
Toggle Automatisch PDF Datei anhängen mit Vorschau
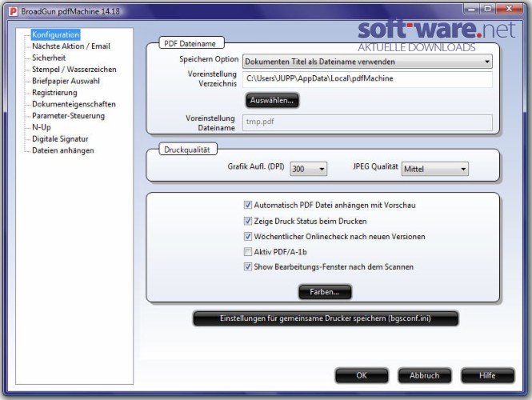[x=248, y=205]
